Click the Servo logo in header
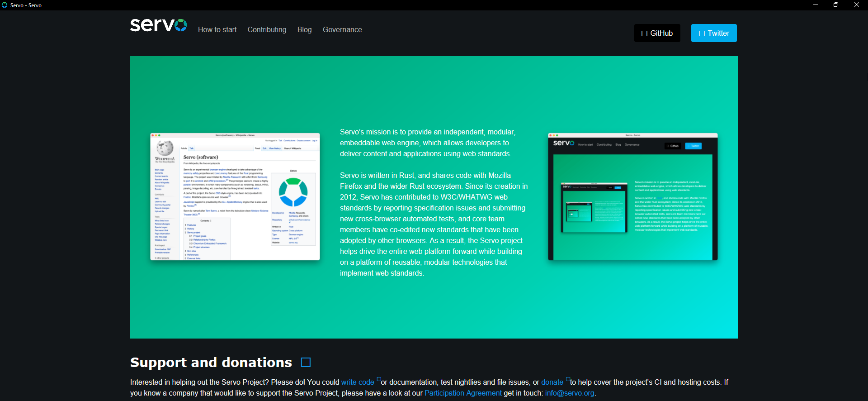868x401 pixels. 158,25
